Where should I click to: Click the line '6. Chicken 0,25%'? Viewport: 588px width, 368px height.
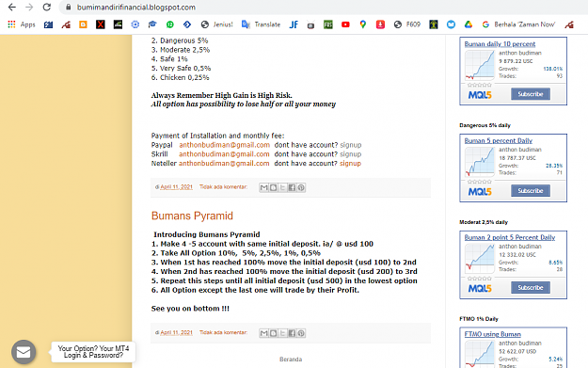click(x=180, y=78)
